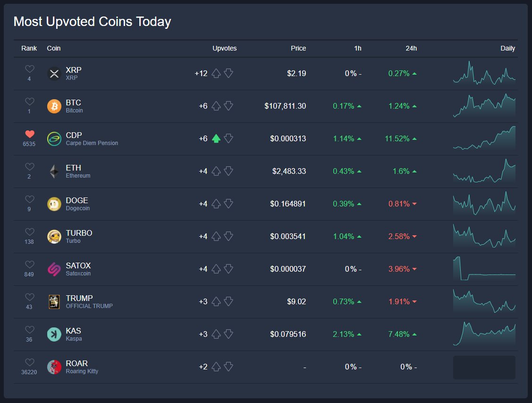The image size is (532, 403).
Task: Downvote the ETH coin
Action: click(x=228, y=171)
